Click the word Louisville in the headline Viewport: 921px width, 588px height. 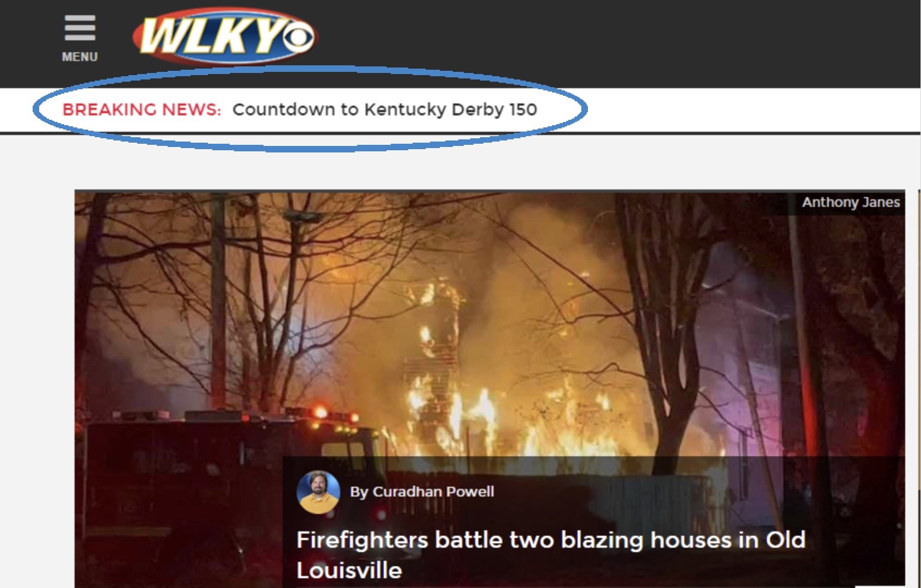click(349, 571)
